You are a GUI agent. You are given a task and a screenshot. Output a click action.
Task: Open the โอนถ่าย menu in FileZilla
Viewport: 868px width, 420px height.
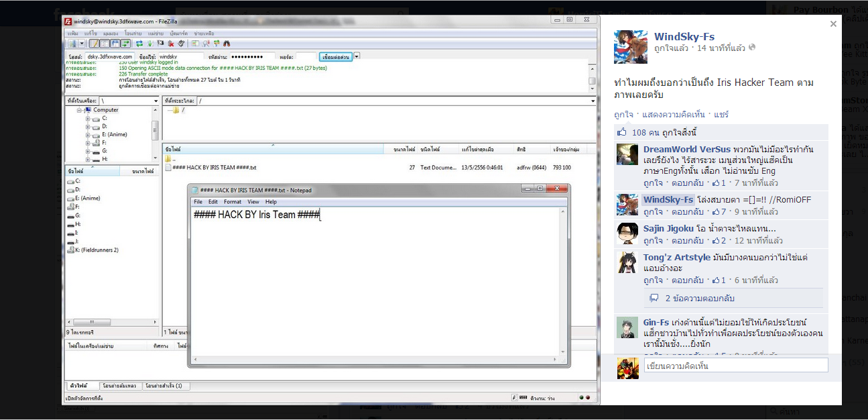[133, 34]
